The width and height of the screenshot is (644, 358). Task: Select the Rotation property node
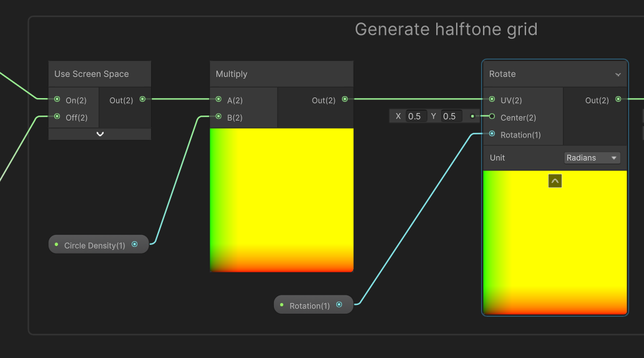click(310, 306)
